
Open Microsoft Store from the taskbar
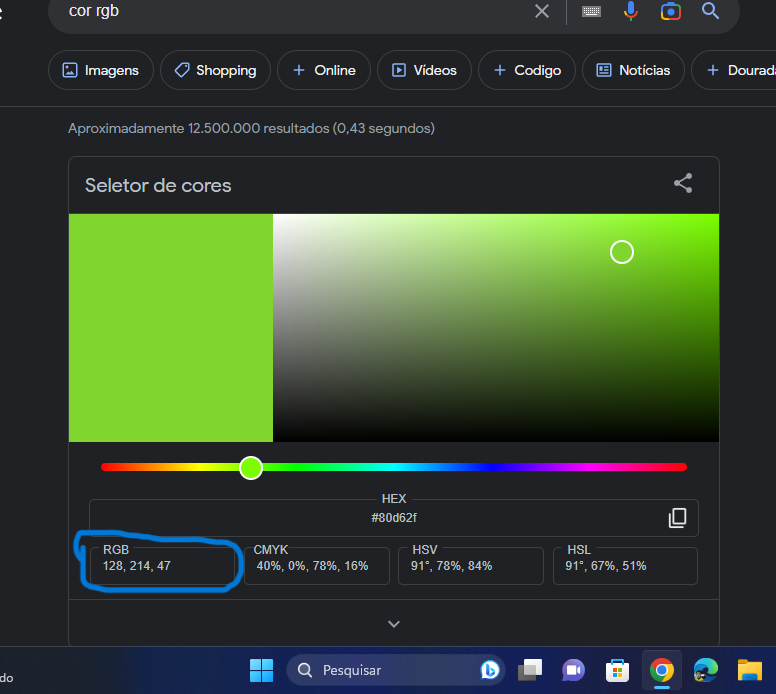tap(618, 670)
